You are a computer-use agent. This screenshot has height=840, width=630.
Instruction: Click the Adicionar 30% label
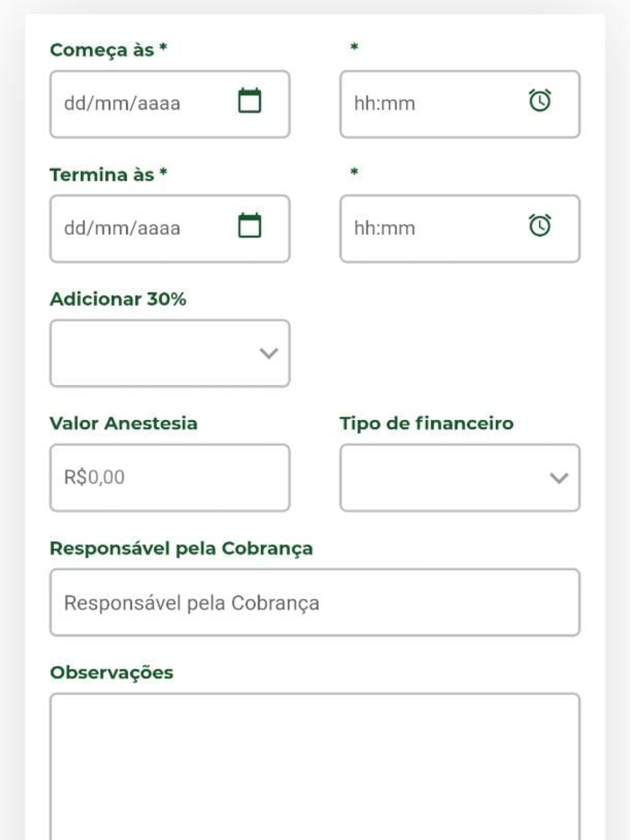[x=118, y=299]
